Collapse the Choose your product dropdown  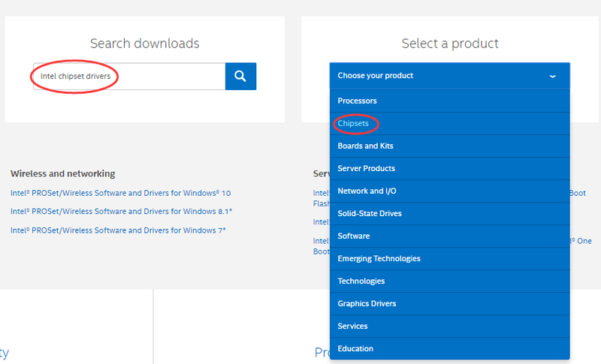[x=449, y=76]
